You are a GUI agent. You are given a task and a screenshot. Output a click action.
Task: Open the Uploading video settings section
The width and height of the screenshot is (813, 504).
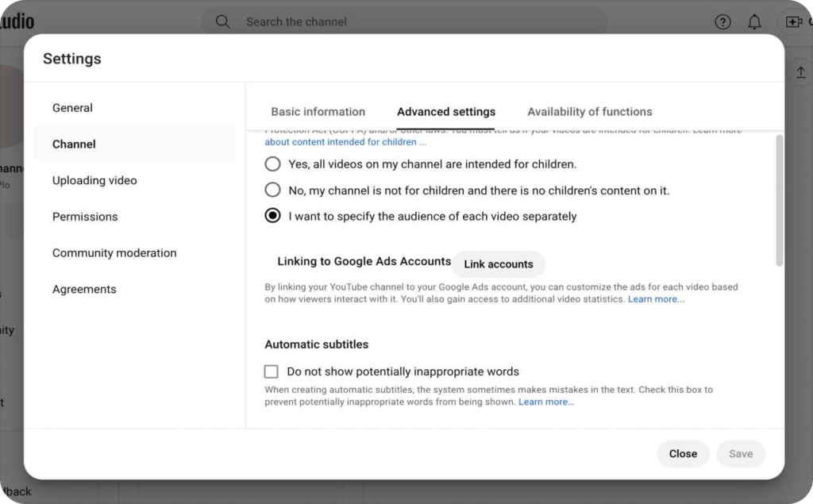pyautogui.click(x=94, y=180)
